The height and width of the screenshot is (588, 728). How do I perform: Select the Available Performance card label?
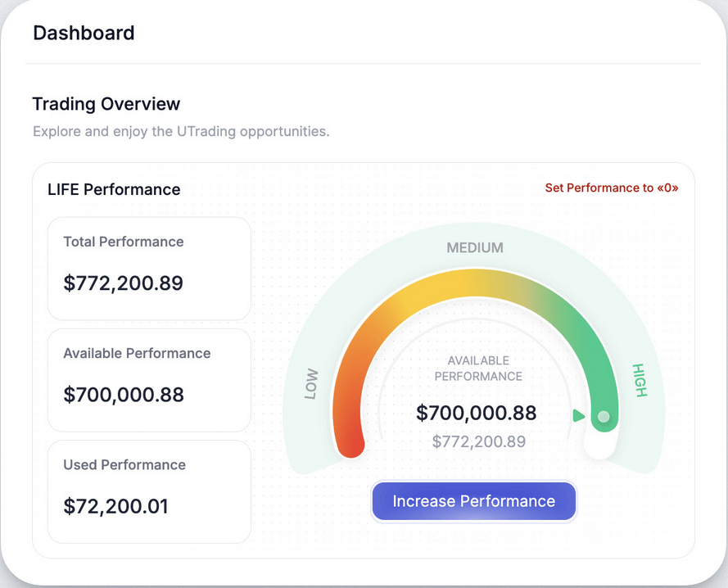(137, 353)
